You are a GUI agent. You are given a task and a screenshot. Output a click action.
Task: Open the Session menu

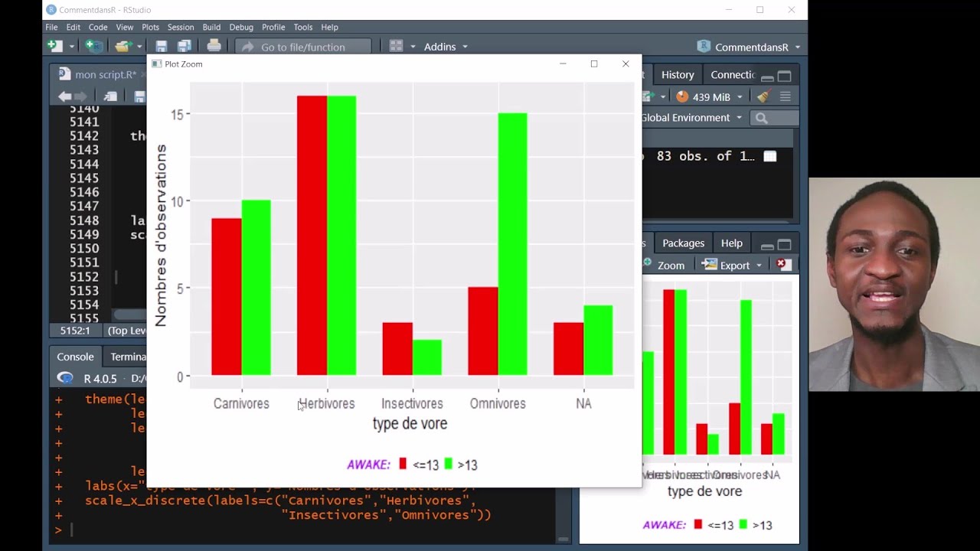(181, 27)
